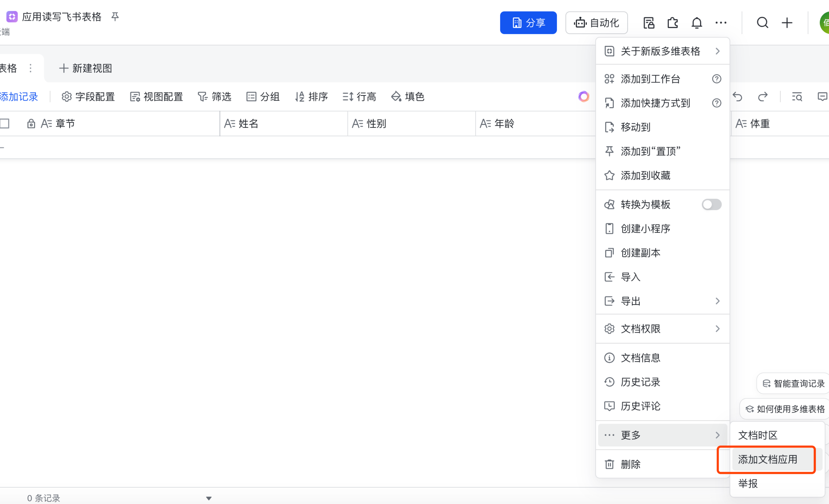
Task: Open the 填色 fill color tool
Action: (x=407, y=97)
